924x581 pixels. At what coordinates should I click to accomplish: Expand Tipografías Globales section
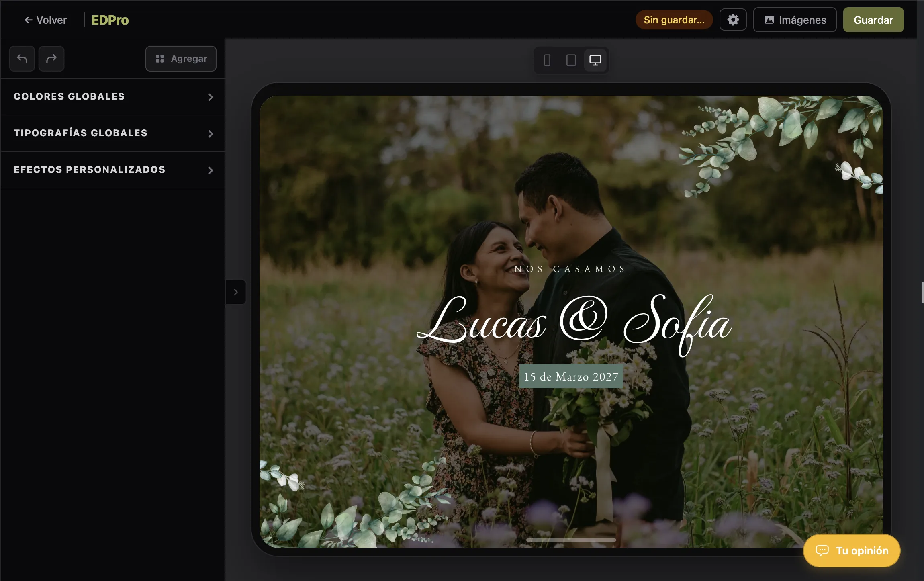(113, 133)
